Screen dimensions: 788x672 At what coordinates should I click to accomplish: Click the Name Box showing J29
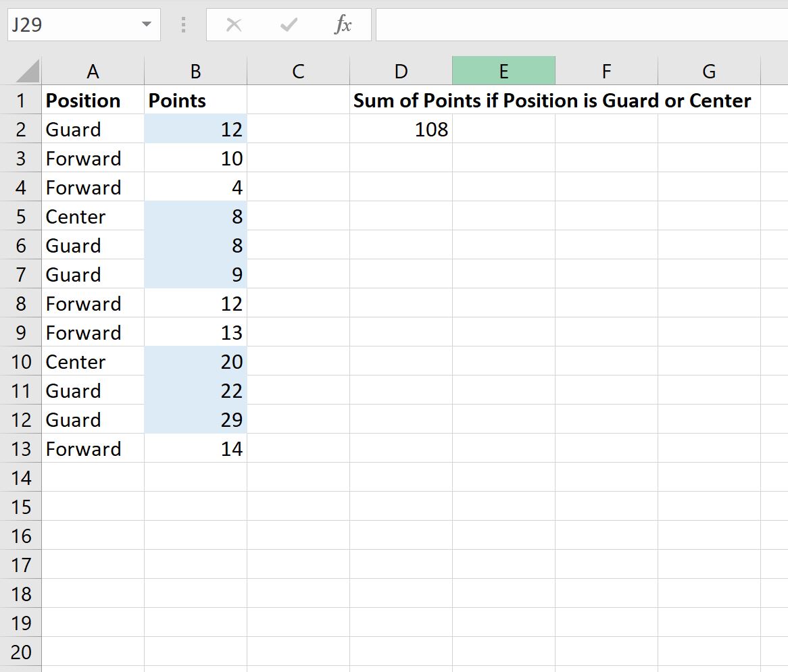[84, 24]
